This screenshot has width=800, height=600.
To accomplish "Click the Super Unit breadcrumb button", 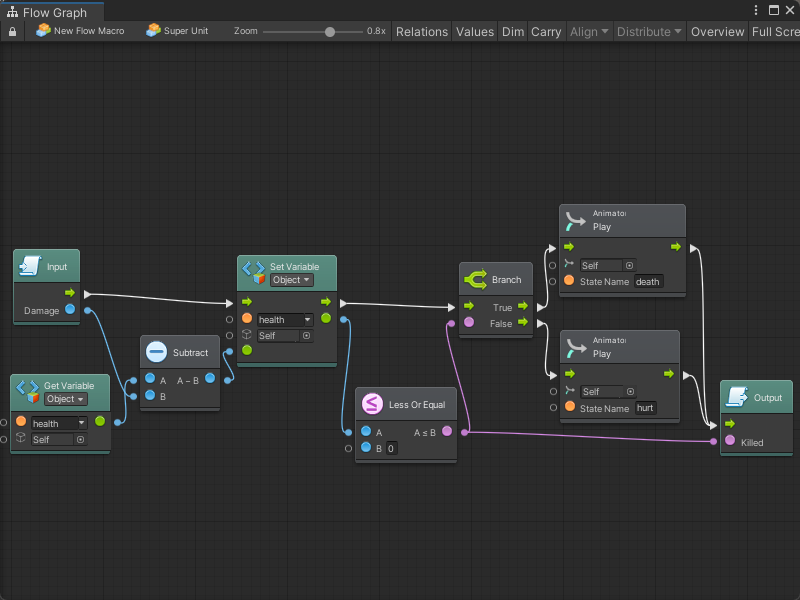I will pyautogui.click(x=178, y=31).
